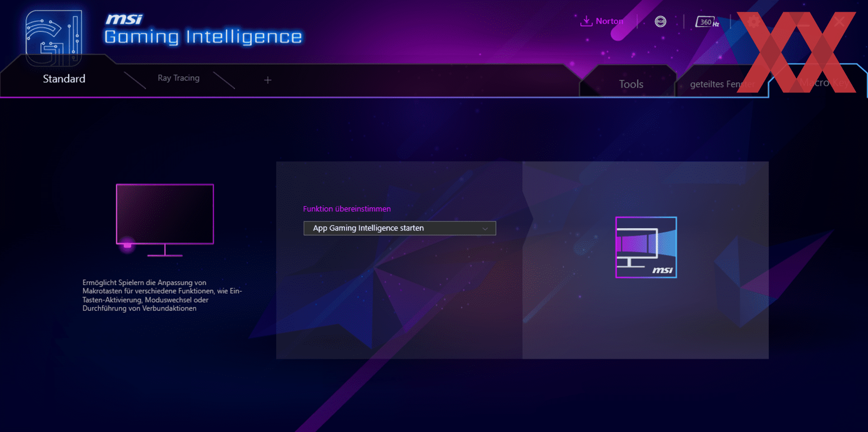Switch to the Ray Tracing profile tab
Image resolution: width=868 pixels, height=432 pixels.
click(x=179, y=78)
